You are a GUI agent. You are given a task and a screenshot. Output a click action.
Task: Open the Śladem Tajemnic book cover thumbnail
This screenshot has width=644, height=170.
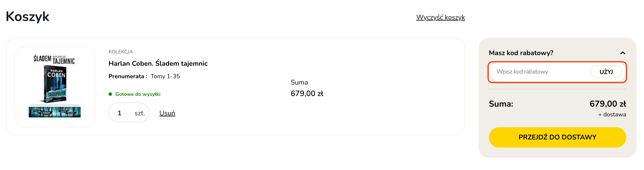point(55,87)
